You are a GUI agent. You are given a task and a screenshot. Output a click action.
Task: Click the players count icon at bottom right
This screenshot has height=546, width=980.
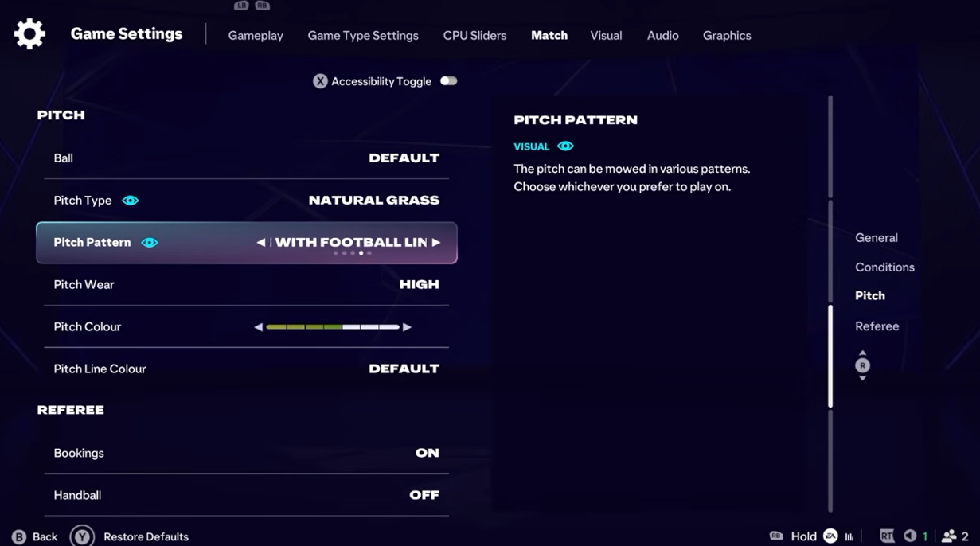(x=949, y=536)
